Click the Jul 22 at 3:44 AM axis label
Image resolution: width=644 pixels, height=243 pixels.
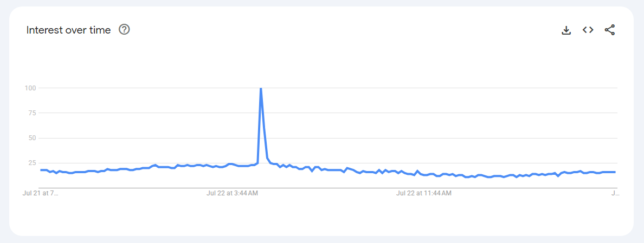(233, 193)
